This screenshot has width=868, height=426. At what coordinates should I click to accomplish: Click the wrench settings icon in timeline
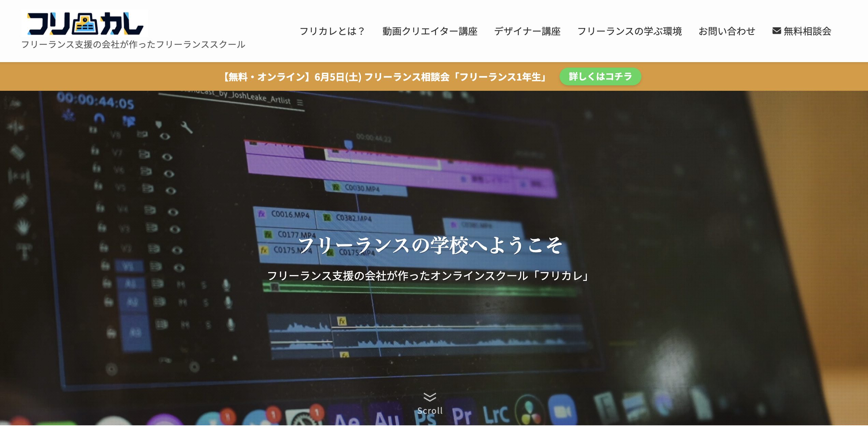point(187,127)
